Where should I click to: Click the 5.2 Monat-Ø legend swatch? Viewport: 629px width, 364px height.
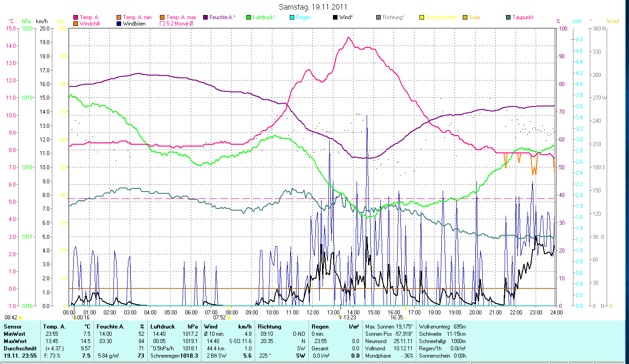tap(163, 23)
